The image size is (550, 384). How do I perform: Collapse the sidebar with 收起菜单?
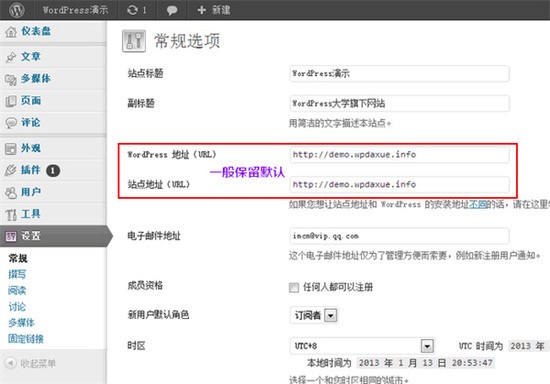pyautogui.click(x=31, y=363)
